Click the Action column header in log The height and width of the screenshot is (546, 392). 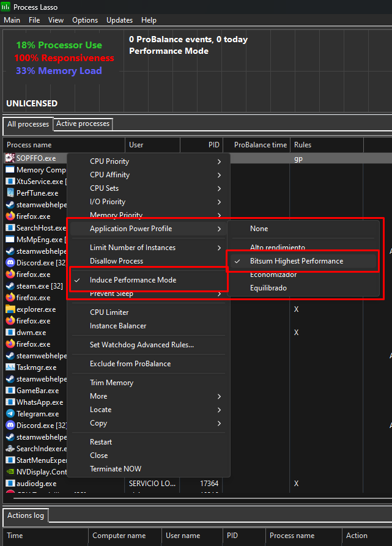[367, 536]
